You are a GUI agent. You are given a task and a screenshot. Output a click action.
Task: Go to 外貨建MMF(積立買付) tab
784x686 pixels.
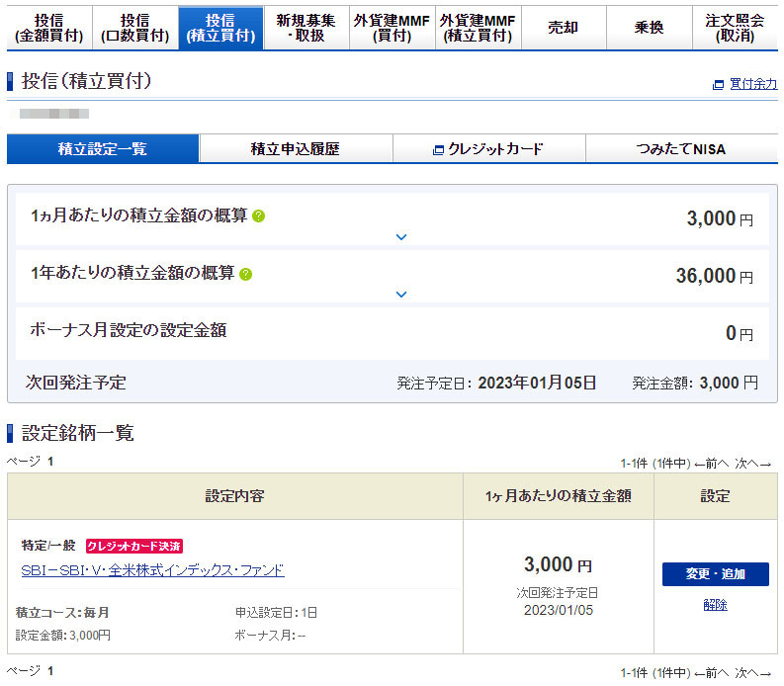pos(478,29)
